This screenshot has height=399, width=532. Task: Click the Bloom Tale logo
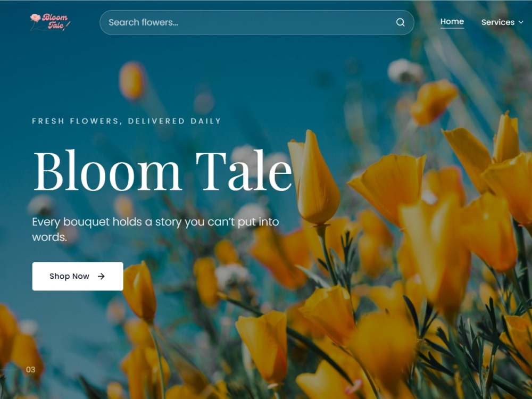[x=50, y=22]
